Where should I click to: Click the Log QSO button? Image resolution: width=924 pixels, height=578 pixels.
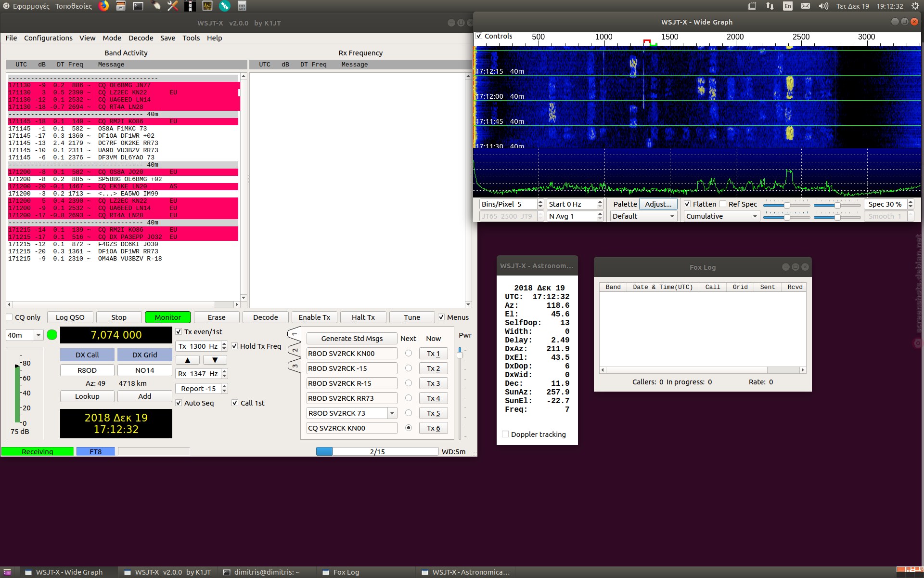click(70, 317)
